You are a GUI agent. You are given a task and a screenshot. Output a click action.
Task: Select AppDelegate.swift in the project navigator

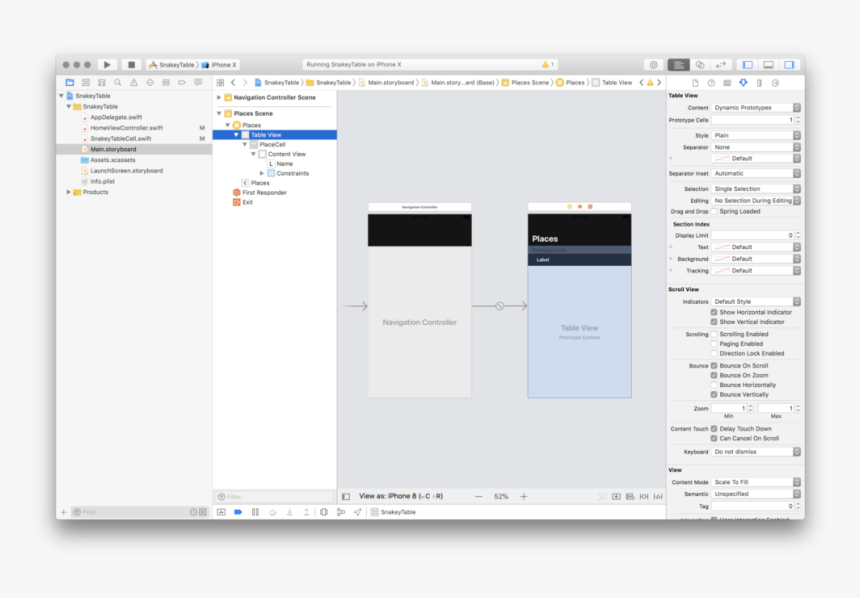click(x=116, y=117)
